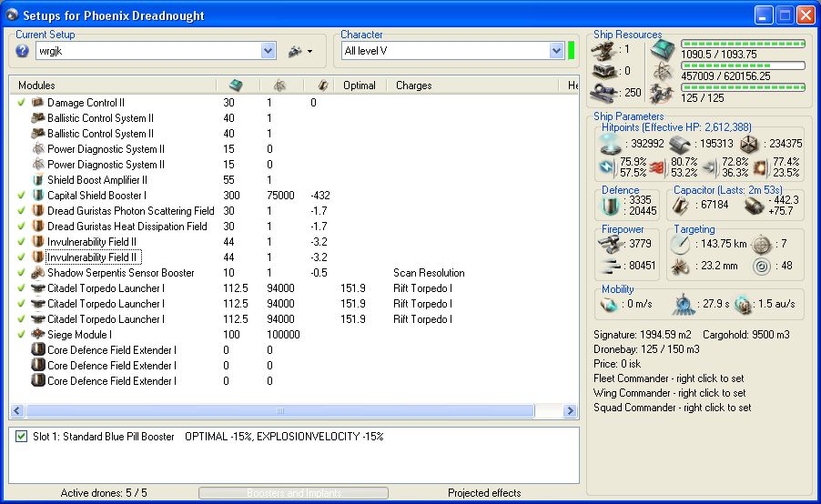Sort by the powergrid column header icon
Image resolution: width=821 pixels, height=504 pixels.
coord(279,86)
